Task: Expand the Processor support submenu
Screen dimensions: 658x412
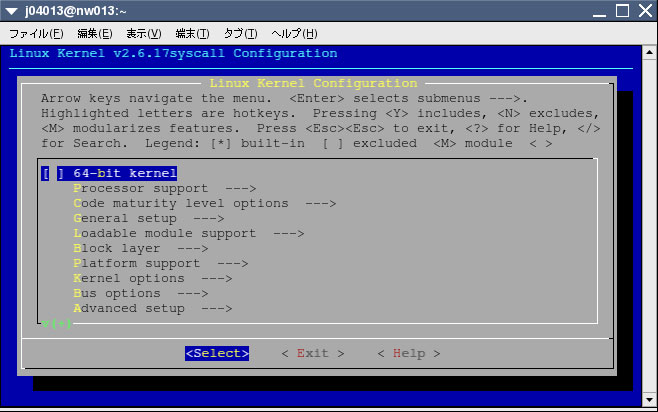Action: tap(164, 188)
